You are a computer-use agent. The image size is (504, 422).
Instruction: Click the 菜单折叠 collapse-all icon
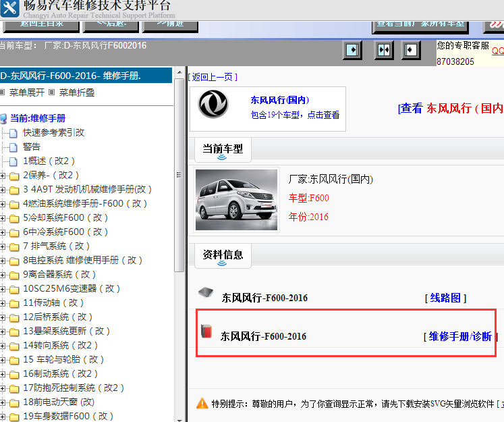[51, 93]
